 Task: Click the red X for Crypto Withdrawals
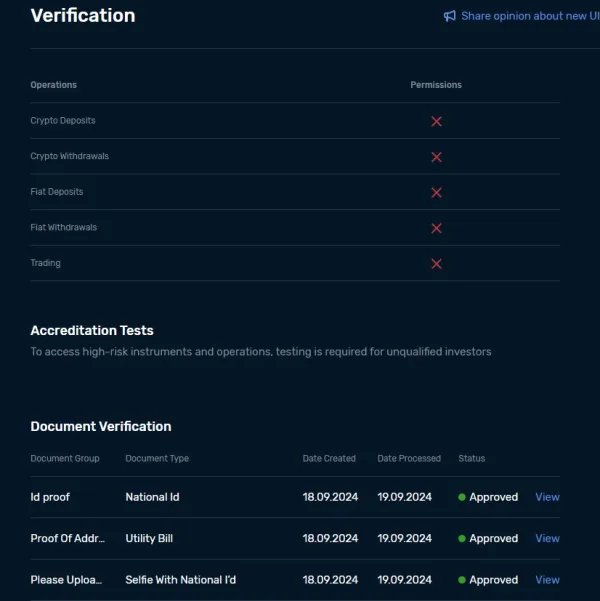coord(436,157)
